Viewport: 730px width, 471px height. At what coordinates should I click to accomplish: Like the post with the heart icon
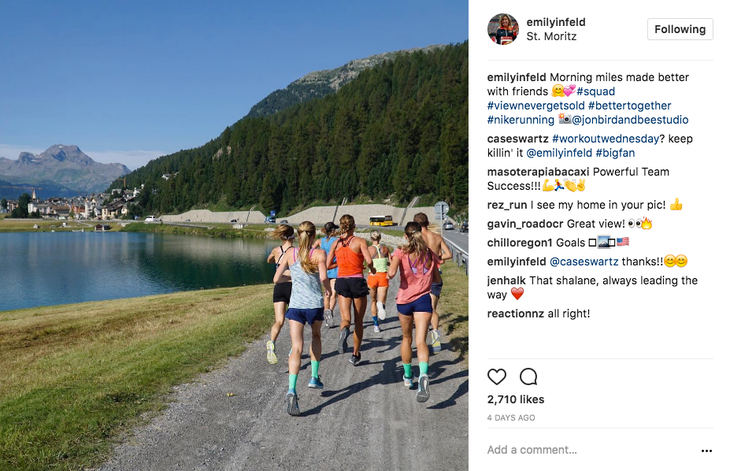tap(496, 377)
